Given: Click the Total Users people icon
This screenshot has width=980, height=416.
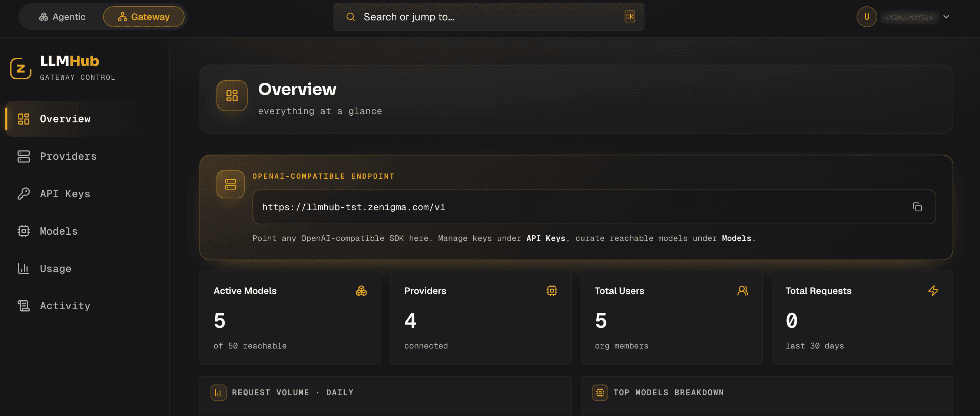Looking at the screenshot, I should 742,291.
